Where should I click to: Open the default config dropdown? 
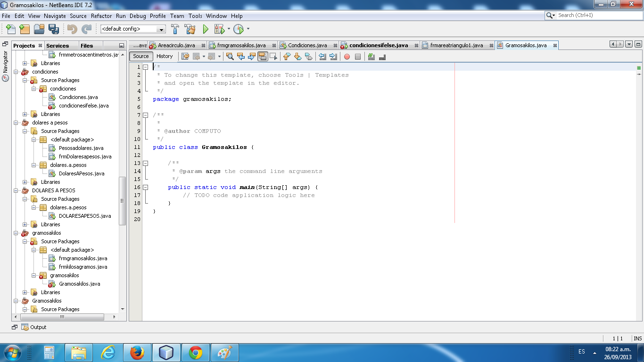tap(162, 29)
